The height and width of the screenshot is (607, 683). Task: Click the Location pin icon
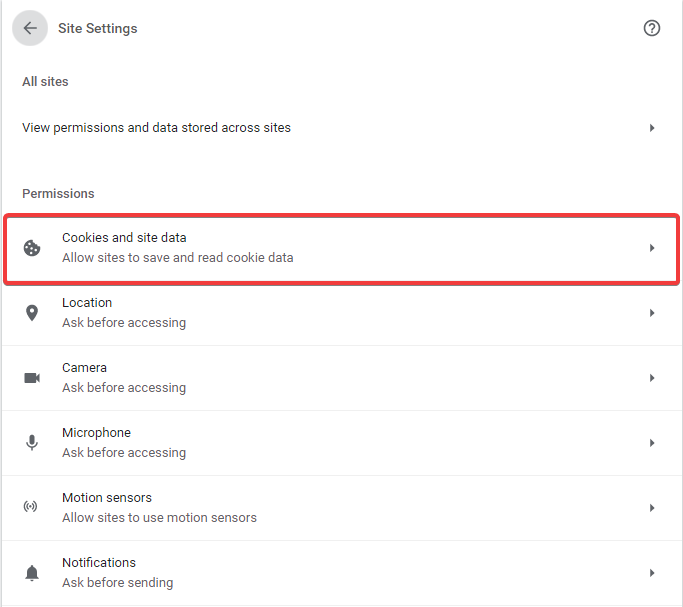(x=32, y=313)
